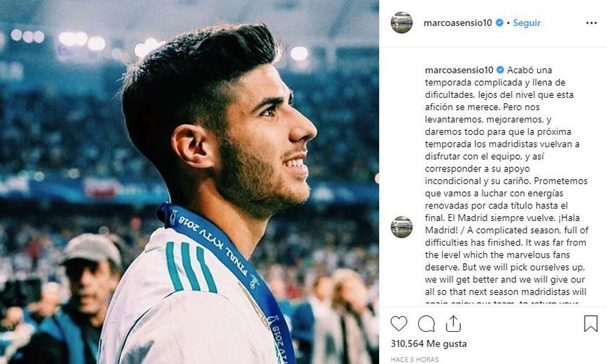Open the marcoasensio10 username in the caption
Viewport: 607px width, 364px height.
point(459,70)
